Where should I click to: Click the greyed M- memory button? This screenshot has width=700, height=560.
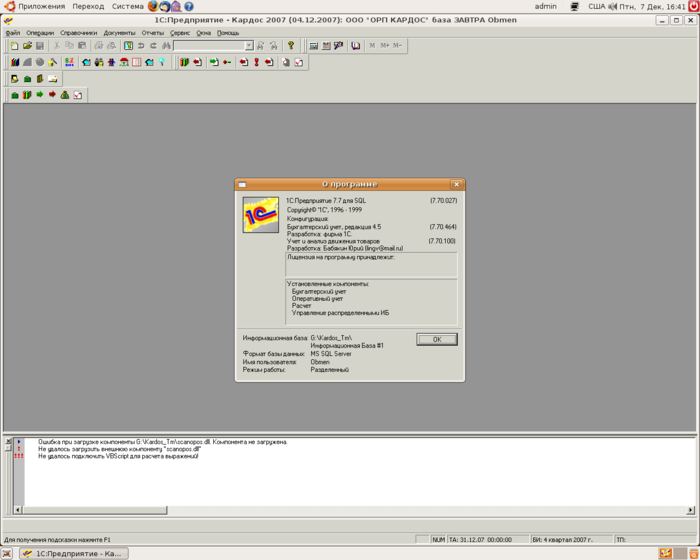(397, 46)
